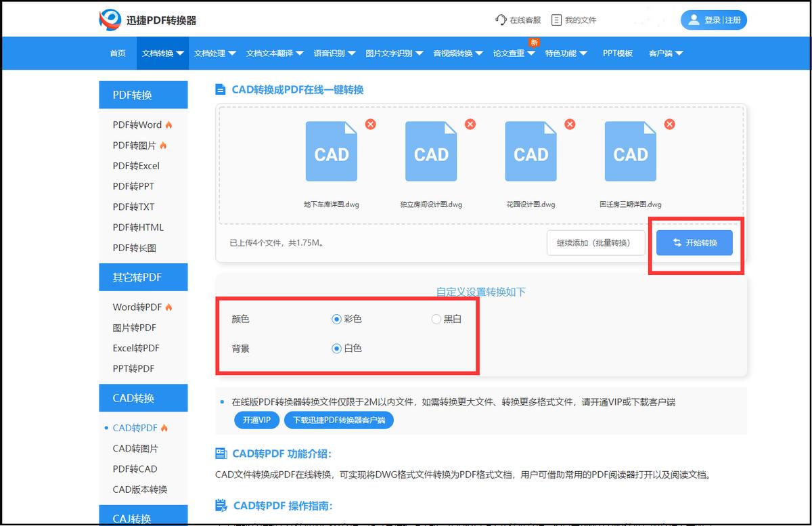Delete 花园设计图.dwg using its red X icon

click(x=570, y=124)
